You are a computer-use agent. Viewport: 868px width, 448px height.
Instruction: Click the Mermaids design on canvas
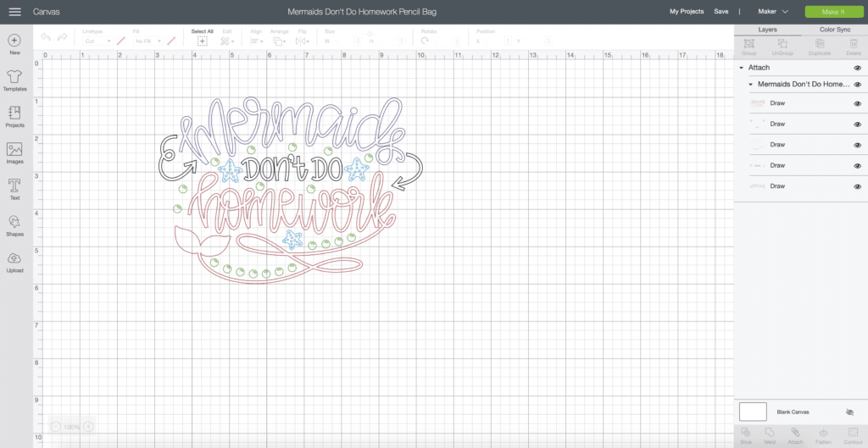(x=291, y=191)
